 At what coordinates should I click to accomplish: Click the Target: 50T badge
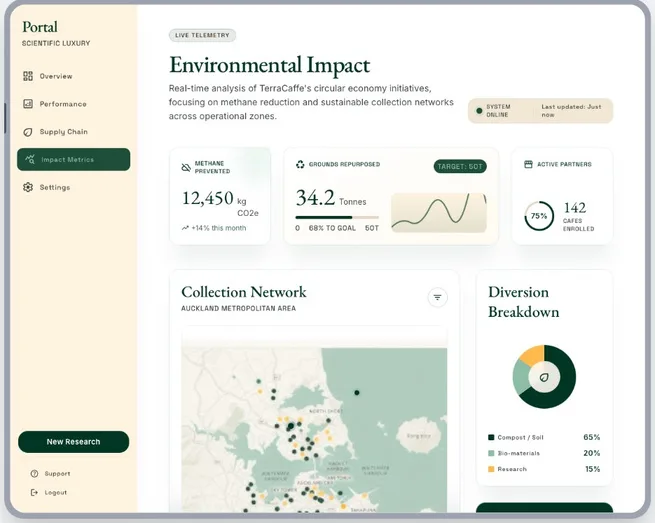(x=460, y=166)
